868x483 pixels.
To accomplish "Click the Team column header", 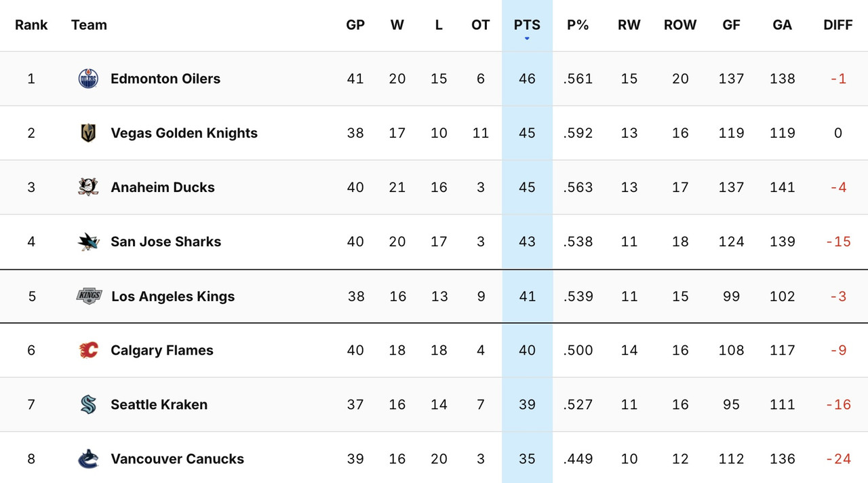I will coord(88,24).
